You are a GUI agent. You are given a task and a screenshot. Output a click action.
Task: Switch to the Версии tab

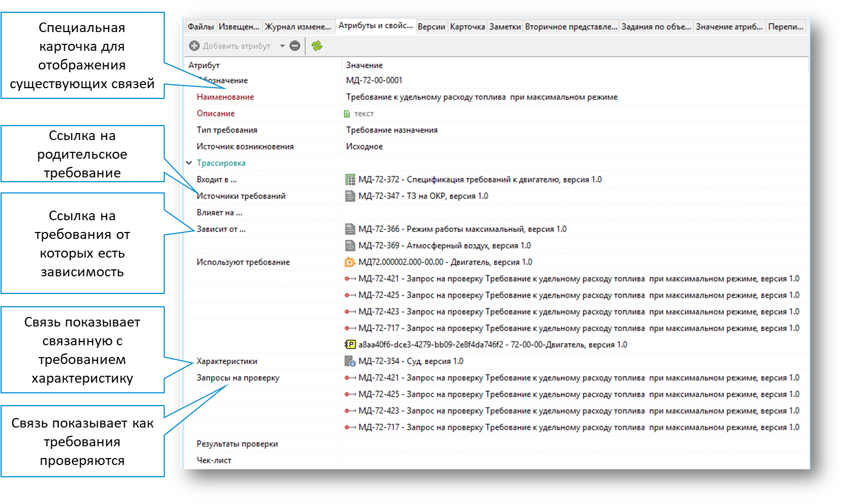(431, 27)
